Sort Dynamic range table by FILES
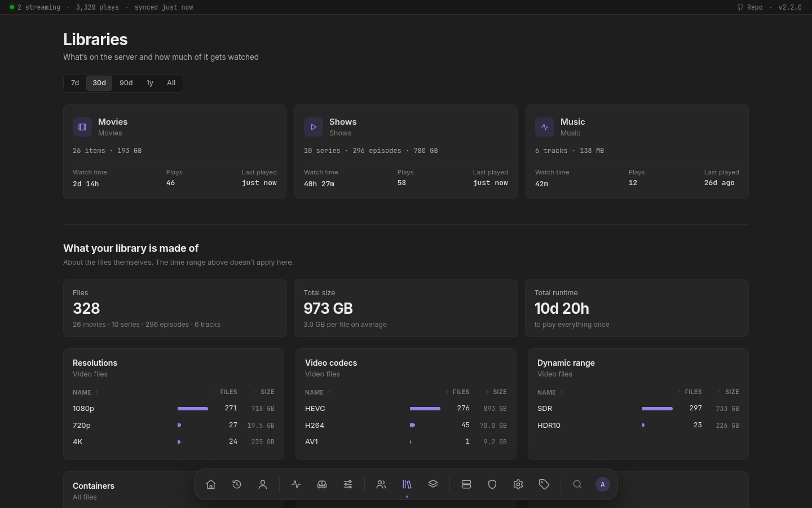Viewport: 812px width, 508px height. tap(690, 392)
